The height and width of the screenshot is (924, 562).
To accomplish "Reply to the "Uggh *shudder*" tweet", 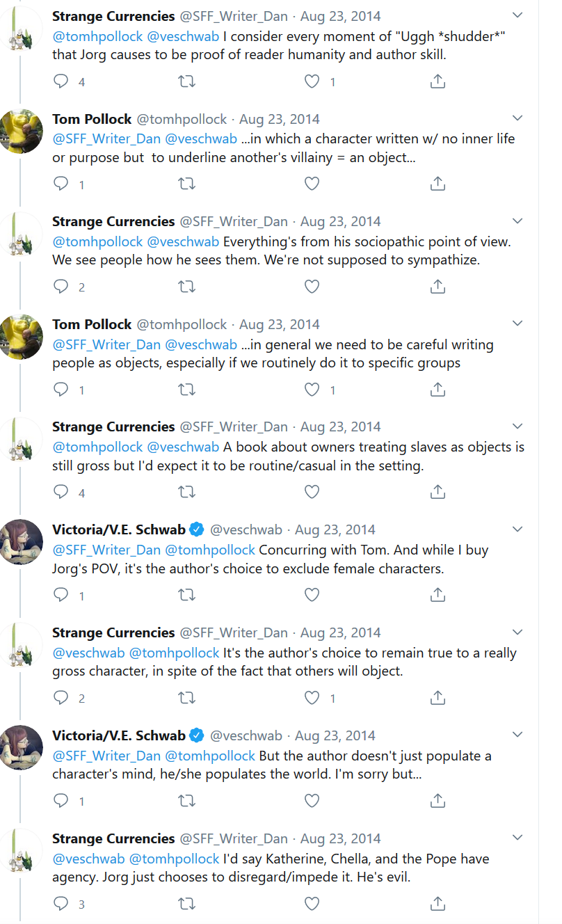I will tap(61, 81).
